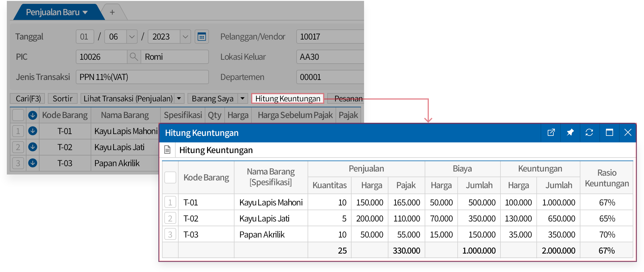This screenshot has width=644, height=272.
Task: Tick select-all checkbox in sales item grid
Action: tap(18, 115)
